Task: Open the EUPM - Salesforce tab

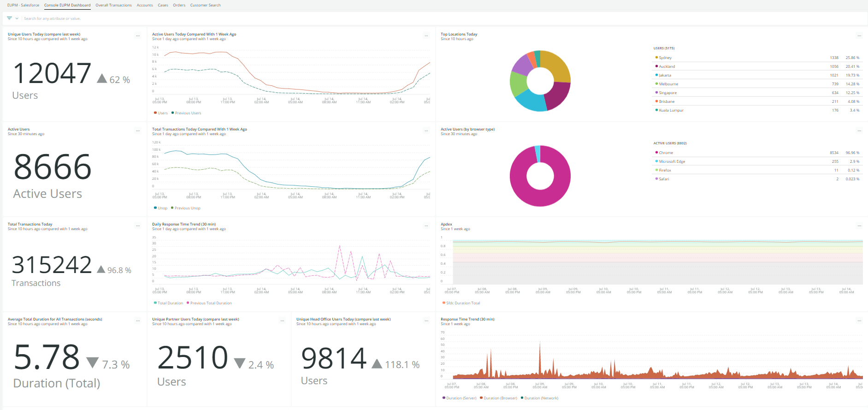Action: [x=23, y=5]
